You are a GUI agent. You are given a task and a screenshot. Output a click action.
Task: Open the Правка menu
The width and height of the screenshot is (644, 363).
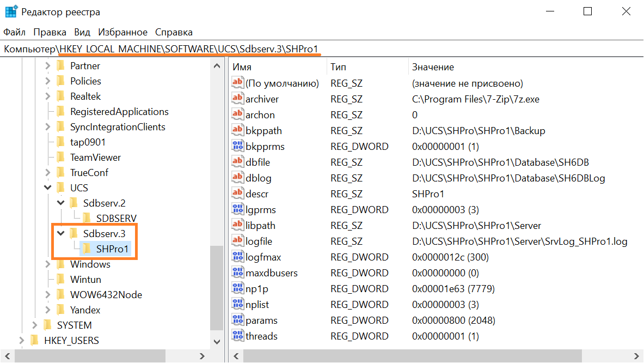click(x=50, y=32)
